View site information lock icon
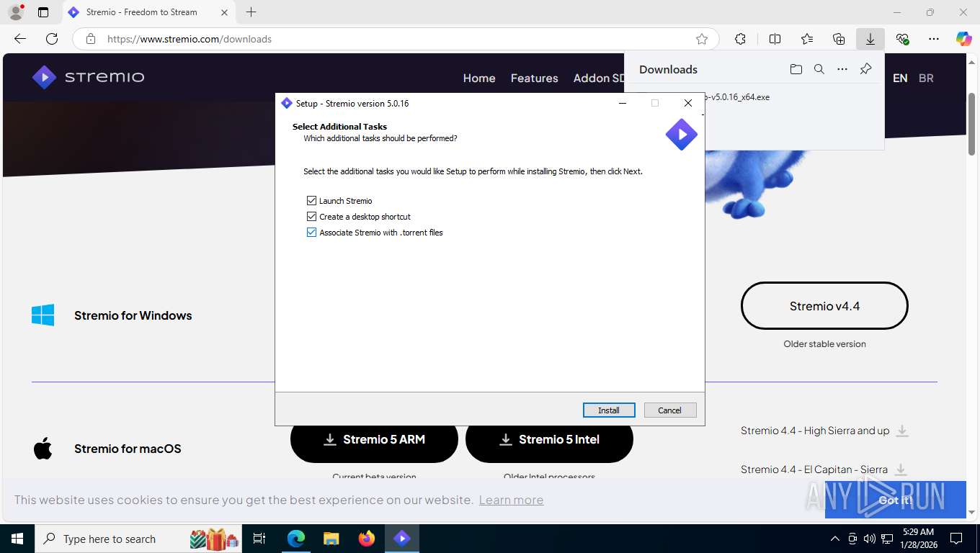 [x=90, y=39]
